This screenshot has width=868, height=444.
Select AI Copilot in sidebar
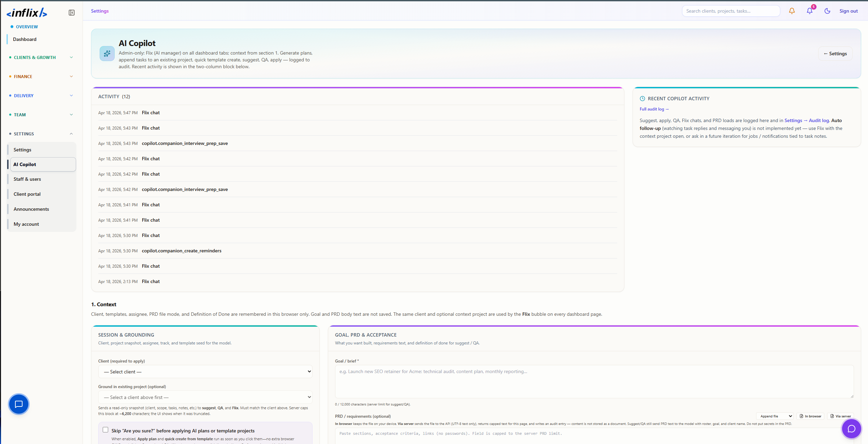click(x=43, y=164)
